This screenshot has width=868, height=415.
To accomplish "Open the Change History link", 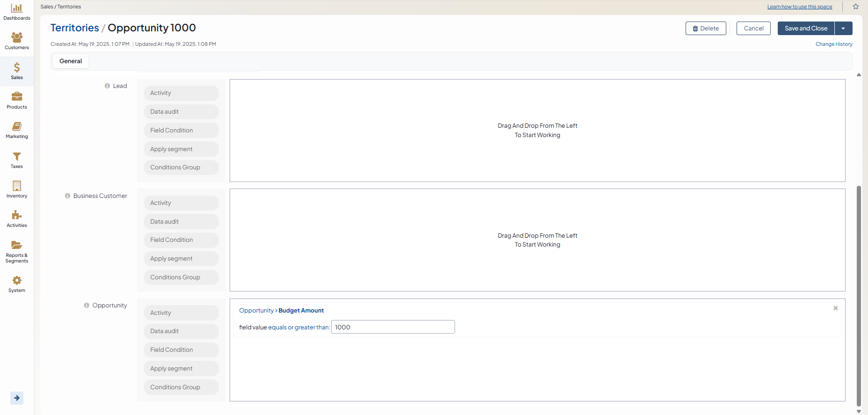I will click(833, 44).
